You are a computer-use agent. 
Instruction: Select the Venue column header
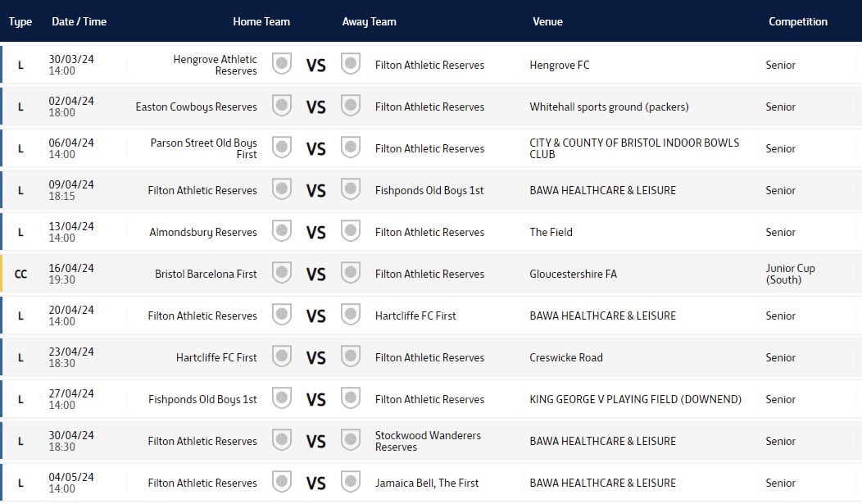tap(547, 21)
